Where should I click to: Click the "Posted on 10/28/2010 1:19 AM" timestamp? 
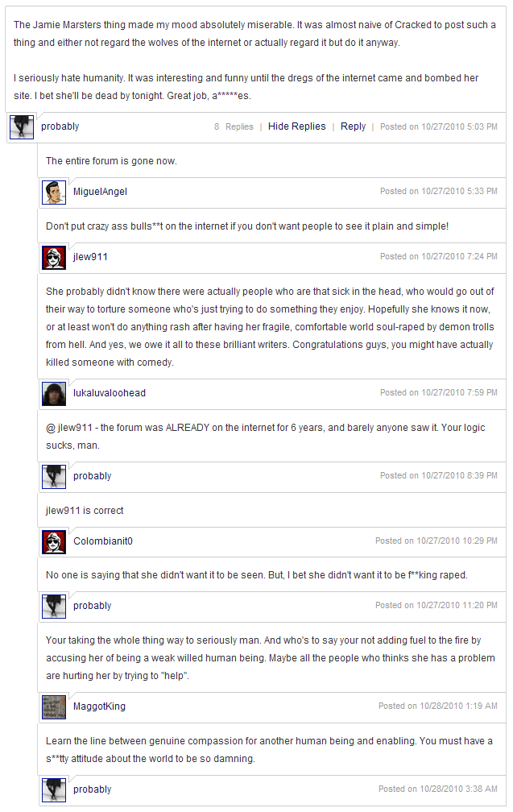[437, 706]
